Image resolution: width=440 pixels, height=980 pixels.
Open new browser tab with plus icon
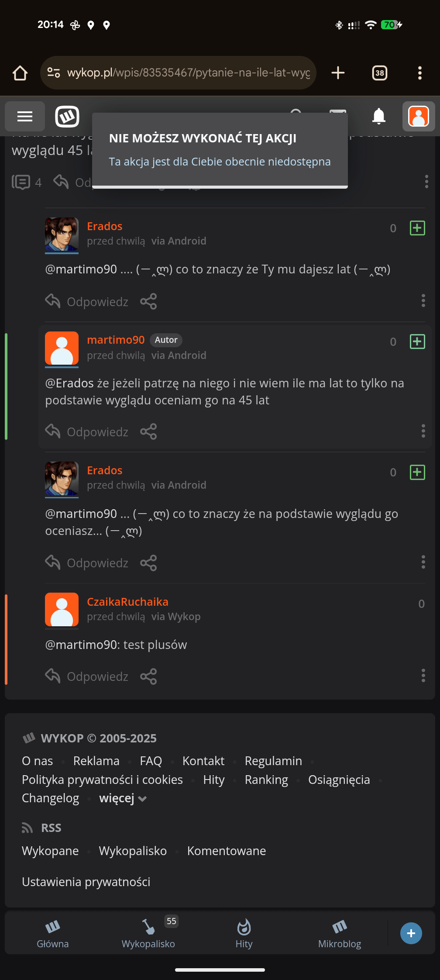coord(338,73)
